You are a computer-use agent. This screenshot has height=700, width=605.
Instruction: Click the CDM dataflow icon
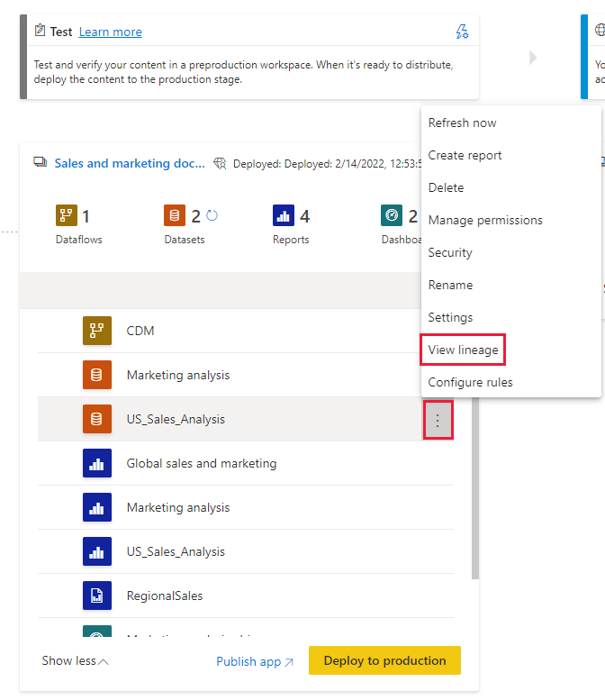97,331
